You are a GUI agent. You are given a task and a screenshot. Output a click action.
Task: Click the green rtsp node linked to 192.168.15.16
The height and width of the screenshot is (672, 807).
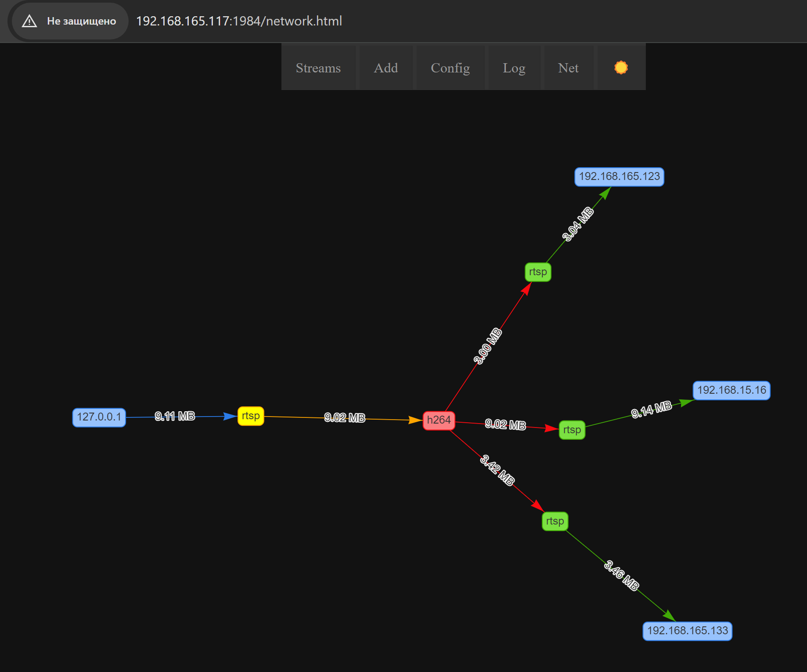pyautogui.click(x=572, y=430)
